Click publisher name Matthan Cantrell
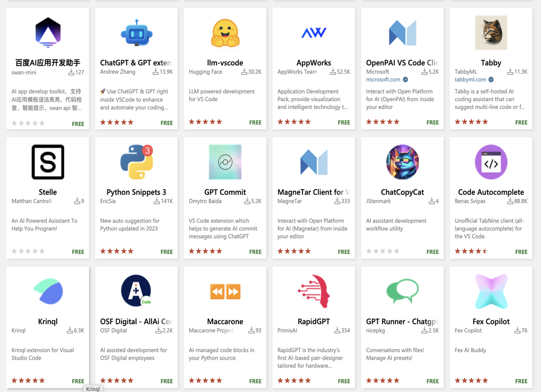The image size is (541, 392). pos(32,201)
